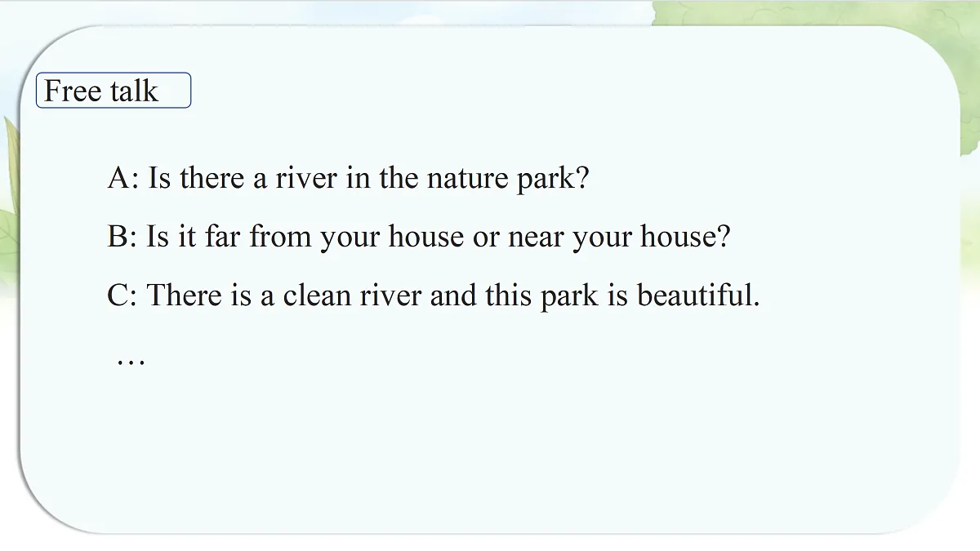
Task: Click the "C:" speaker label
Action: (123, 295)
